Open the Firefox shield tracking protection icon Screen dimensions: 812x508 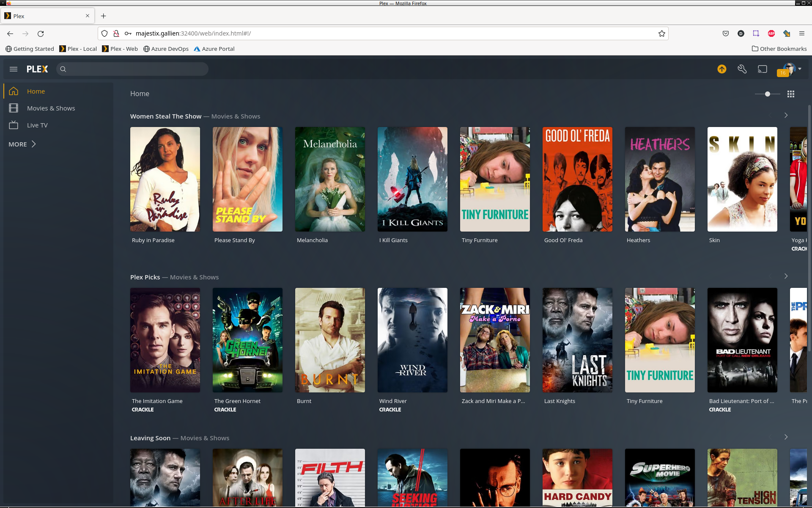coord(104,33)
